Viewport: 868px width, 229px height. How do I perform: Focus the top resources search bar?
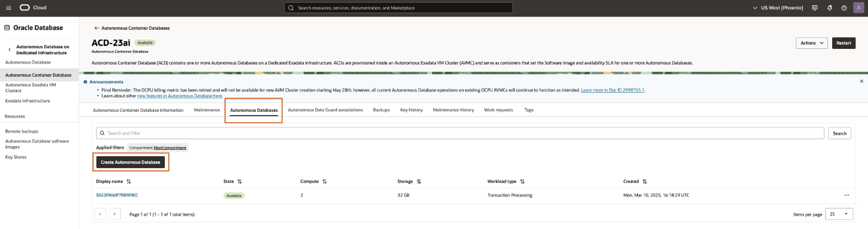click(398, 8)
